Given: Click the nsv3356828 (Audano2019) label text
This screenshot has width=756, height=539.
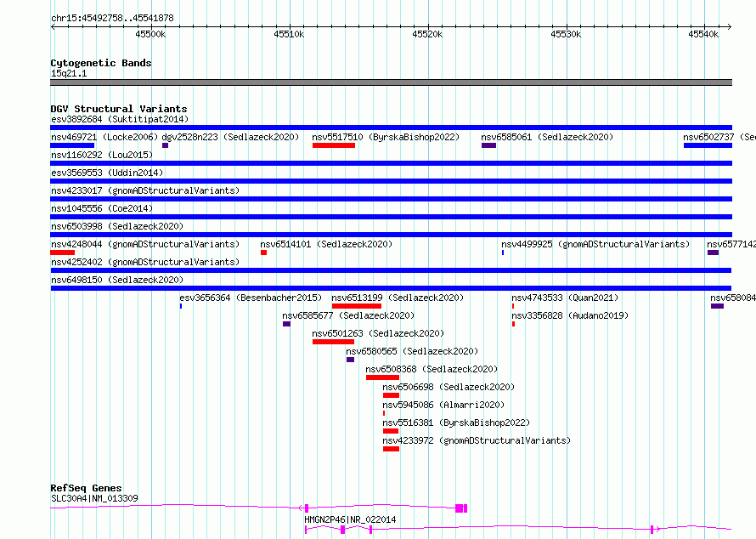Looking at the screenshot, I should (570, 315).
